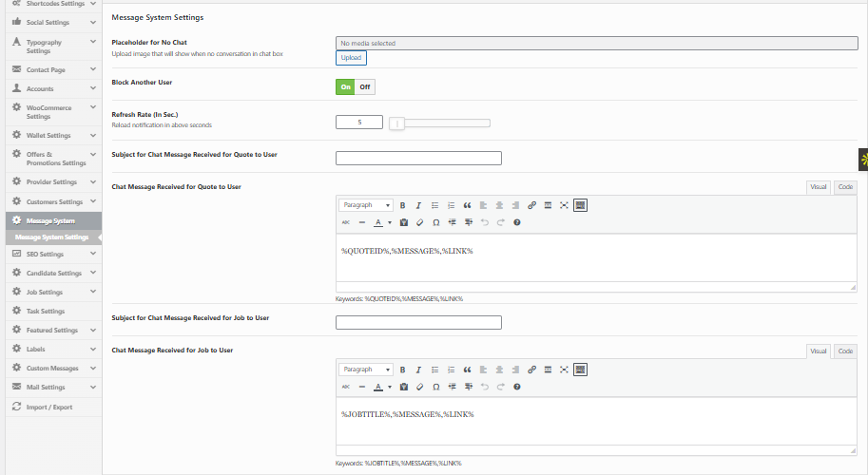Insert special character in Quote message editor
This screenshot has width=868, height=475.
435,223
